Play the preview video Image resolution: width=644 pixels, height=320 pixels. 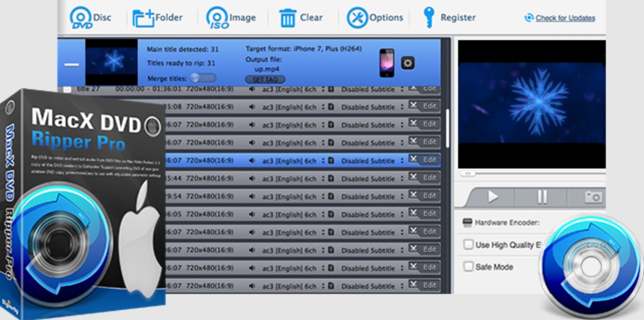click(x=493, y=197)
